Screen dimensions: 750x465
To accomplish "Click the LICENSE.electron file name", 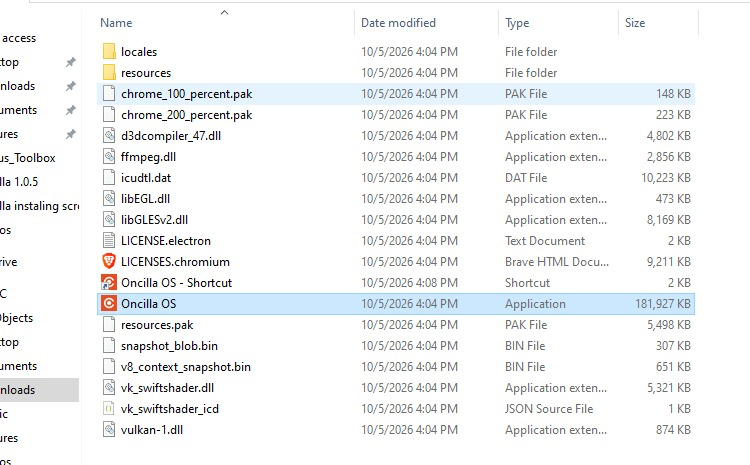I will pyautogui.click(x=166, y=241).
